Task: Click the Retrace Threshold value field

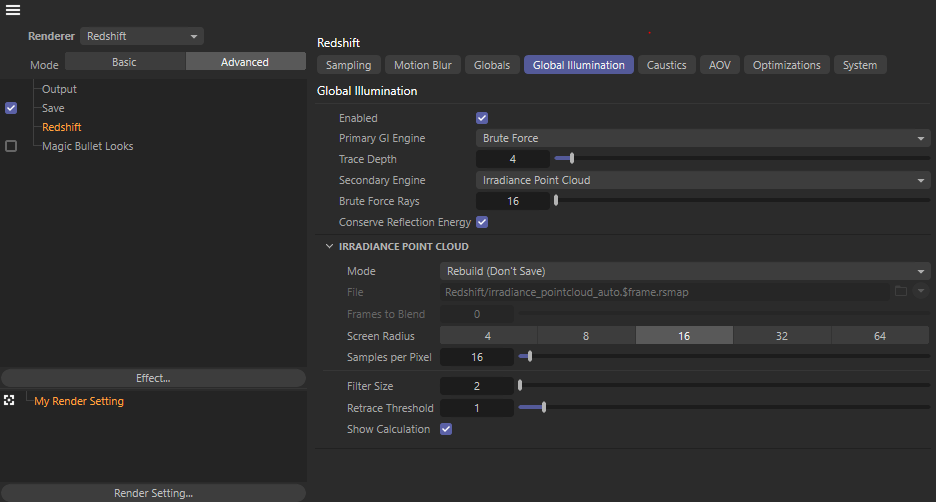Action: [476, 408]
